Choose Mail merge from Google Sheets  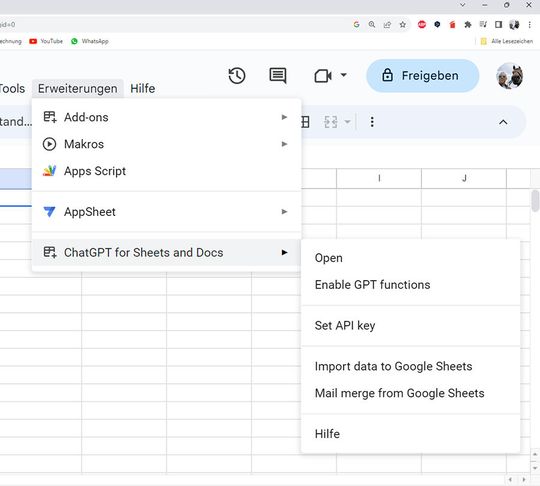pyautogui.click(x=411, y=393)
